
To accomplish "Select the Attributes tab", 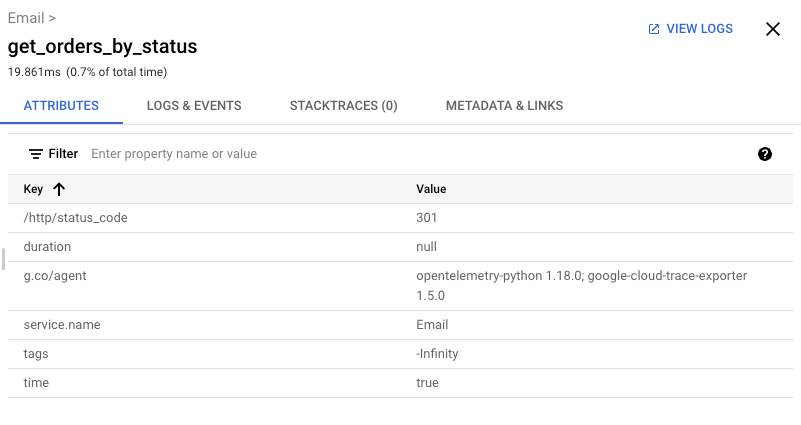I will click(x=61, y=105).
